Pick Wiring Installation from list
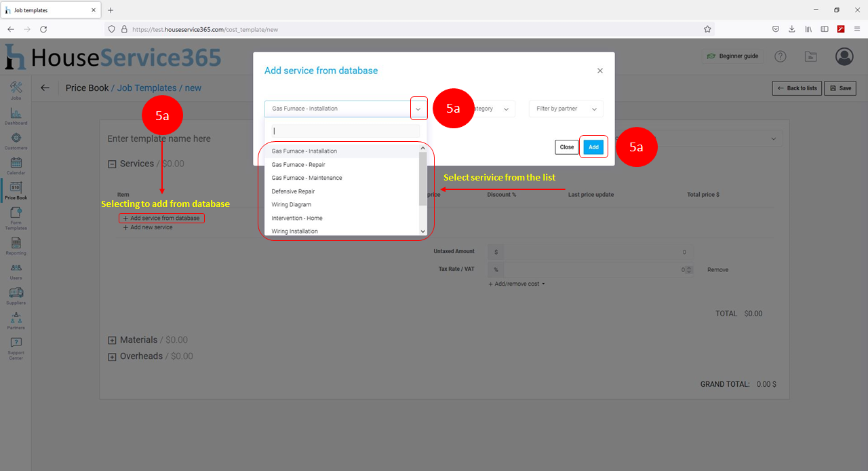868x471 pixels. 342,231
